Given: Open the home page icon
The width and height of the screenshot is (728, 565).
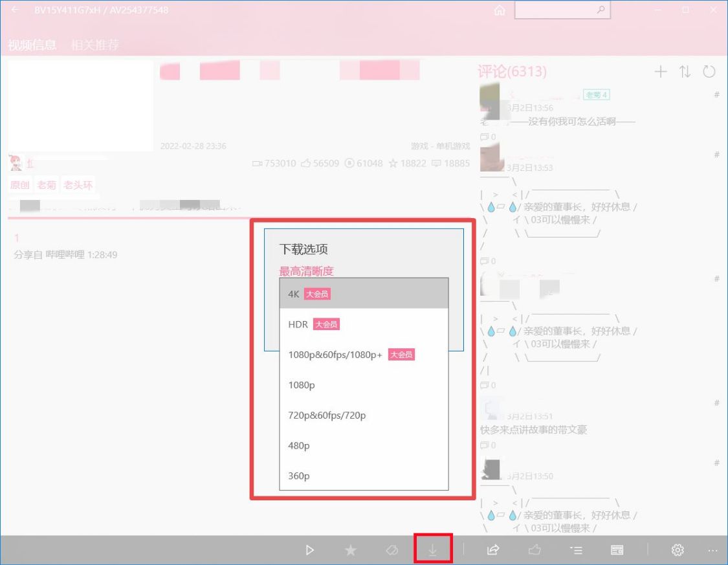Looking at the screenshot, I should [x=500, y=10].
